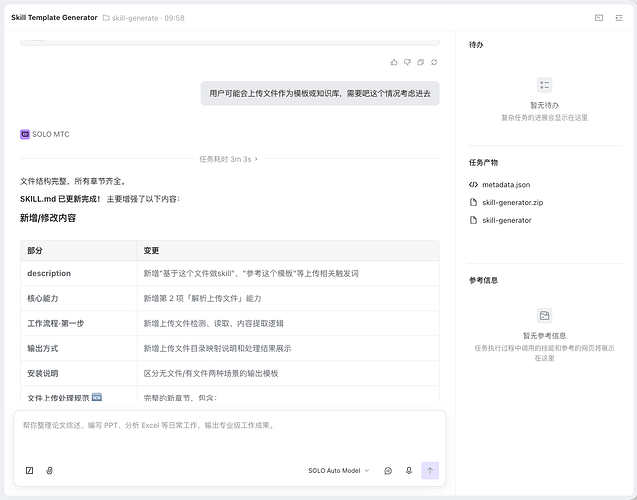Click the user message bubble about uploaded files
The image size is (637, 500).
320,93
